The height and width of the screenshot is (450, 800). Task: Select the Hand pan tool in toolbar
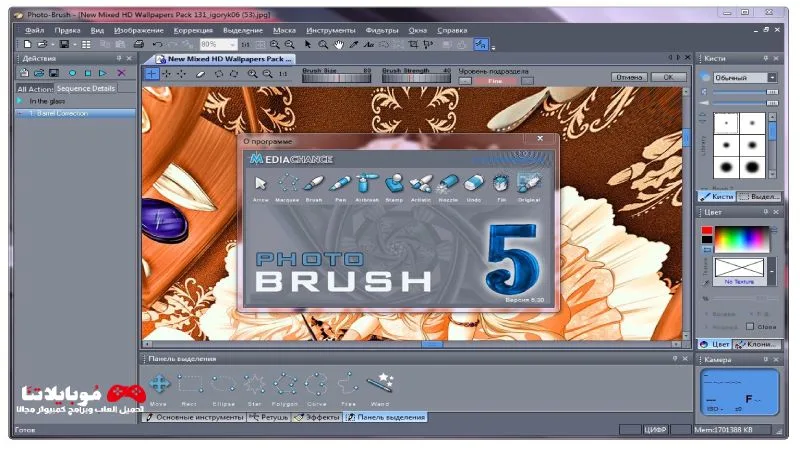pyautogui.click(x=339, y=44)
